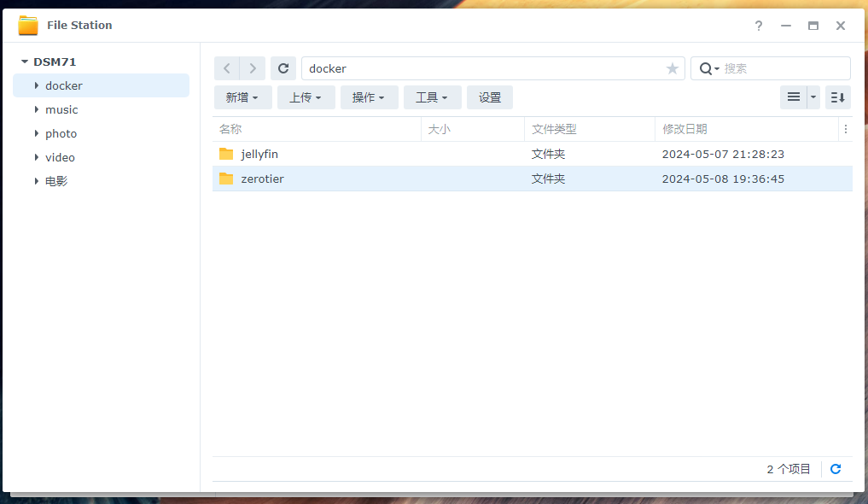Open the search options magnifier icon
Image resolution: width=868 pixels, height=504 pixels.
(x=708, y=68)
